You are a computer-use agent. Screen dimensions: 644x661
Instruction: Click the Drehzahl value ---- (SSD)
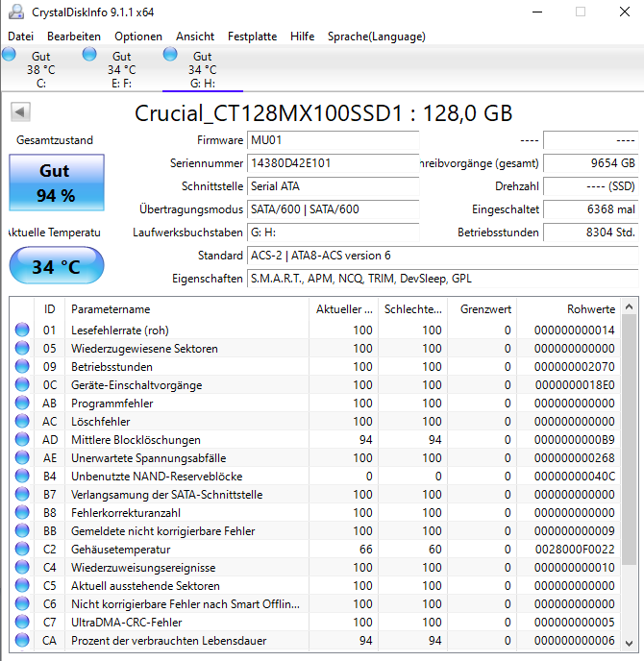(591, 186)
